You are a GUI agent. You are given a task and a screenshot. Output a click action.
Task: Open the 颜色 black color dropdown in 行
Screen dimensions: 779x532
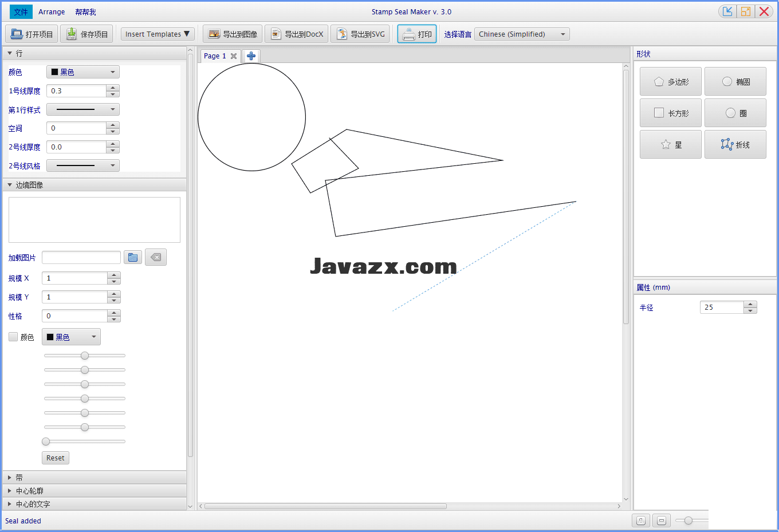coord(83,72)
